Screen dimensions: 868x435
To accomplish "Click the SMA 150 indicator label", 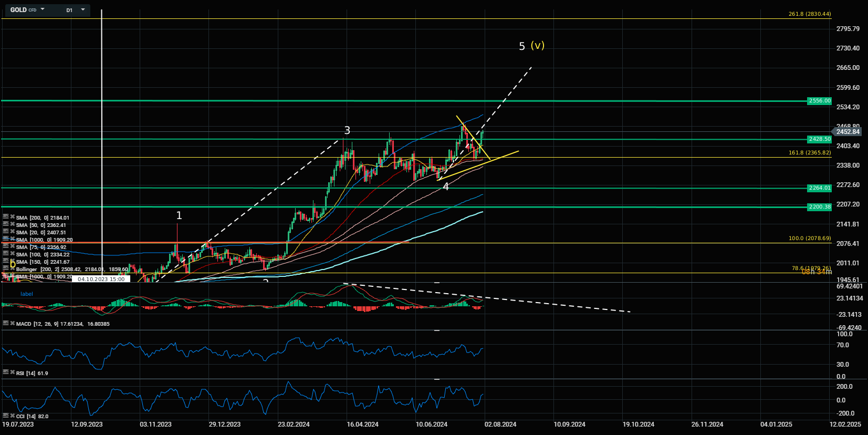I will click(43, 262).
